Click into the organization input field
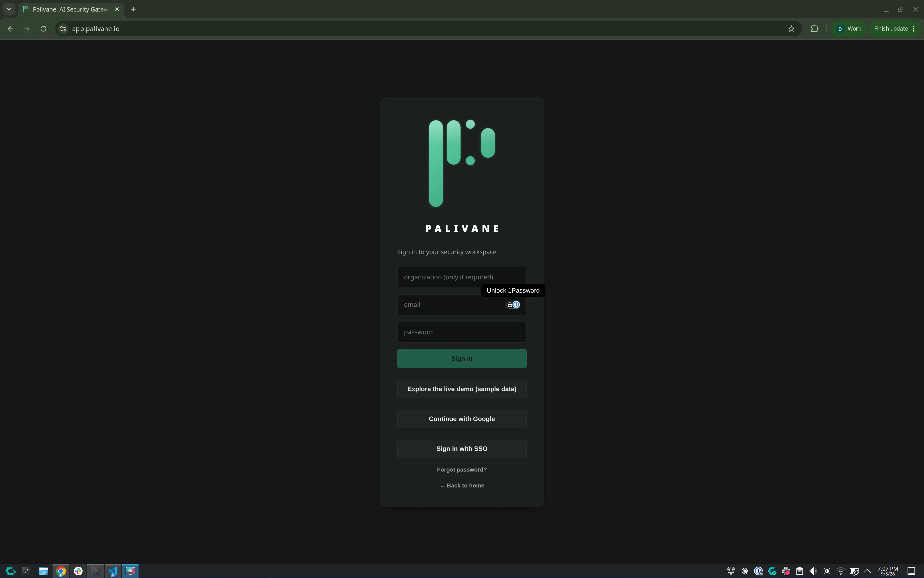 click(462, 277)
